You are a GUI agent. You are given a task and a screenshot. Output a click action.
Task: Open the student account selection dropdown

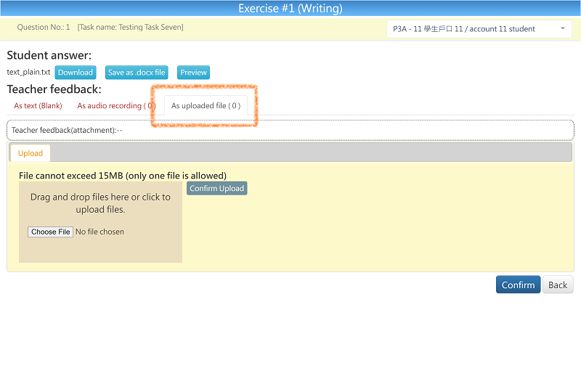pyautogui.click(x=472, y=29)
